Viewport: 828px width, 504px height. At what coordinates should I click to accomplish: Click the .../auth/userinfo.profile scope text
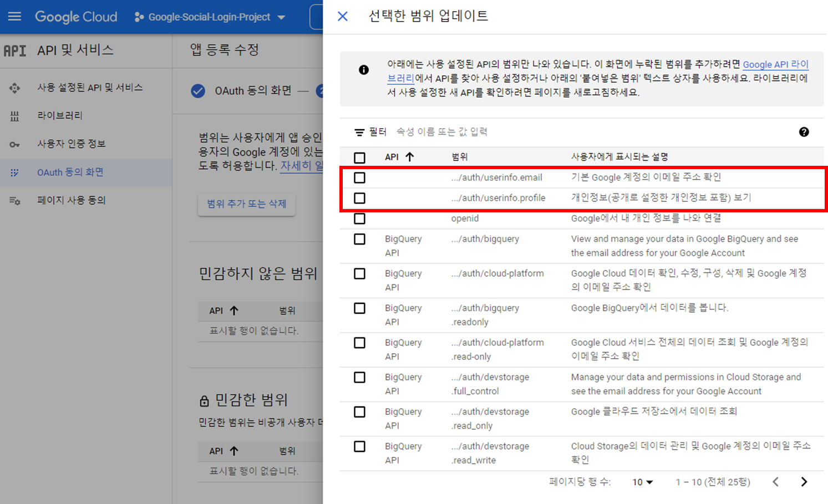498,198
